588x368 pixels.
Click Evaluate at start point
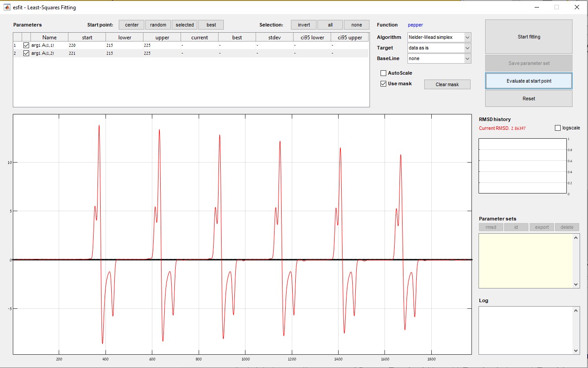point(529,81)
